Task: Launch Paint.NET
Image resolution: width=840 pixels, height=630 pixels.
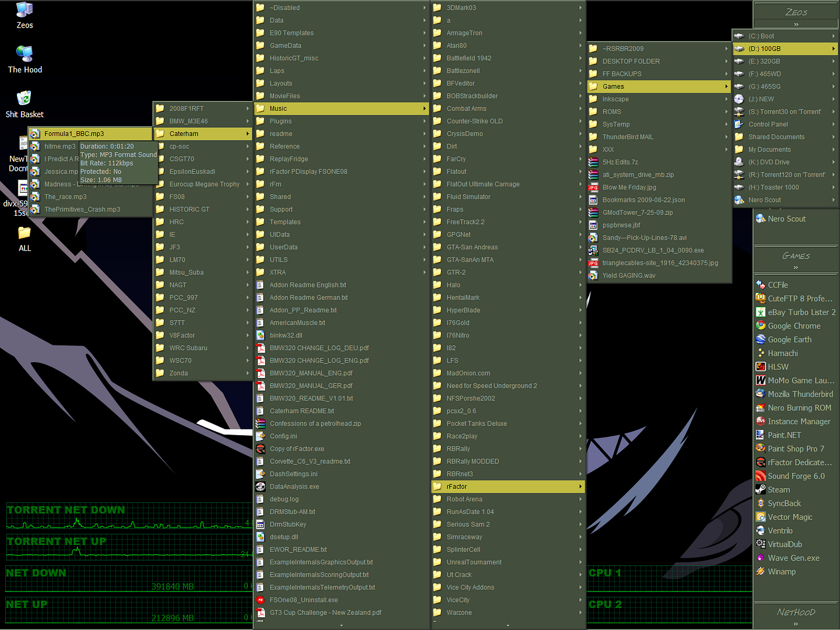Action: coord(785,435)
